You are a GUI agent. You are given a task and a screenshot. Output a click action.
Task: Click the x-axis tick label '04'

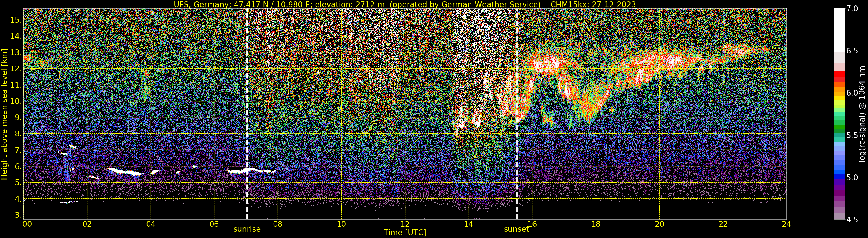[151, 224]
